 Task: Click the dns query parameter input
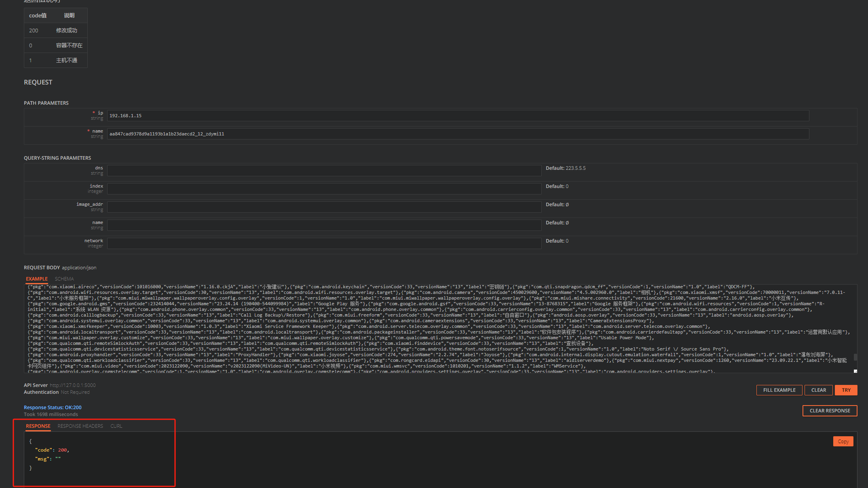click(x=324, y=171)
